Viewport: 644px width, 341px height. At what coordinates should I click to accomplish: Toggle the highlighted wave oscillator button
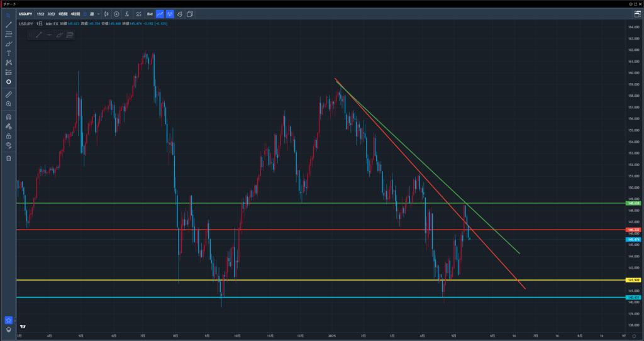coord(170,14)
